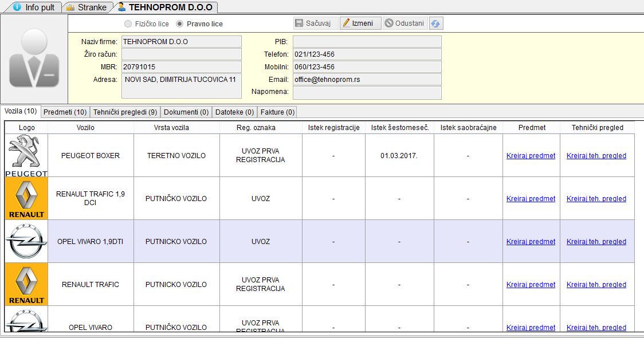Click the Mobilni input field

367,67
